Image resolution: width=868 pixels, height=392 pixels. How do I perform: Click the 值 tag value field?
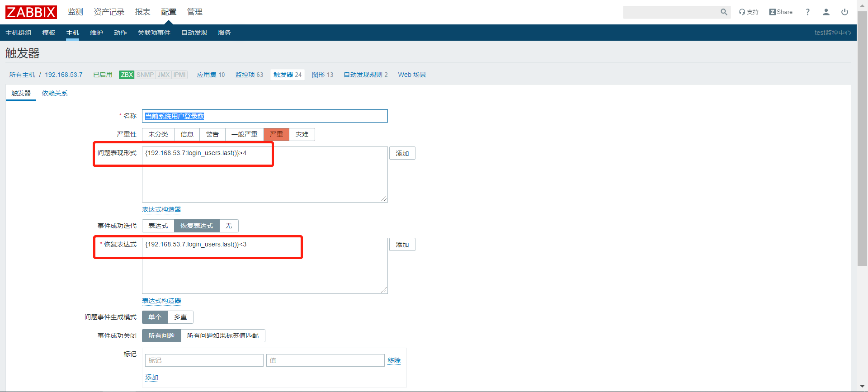[325, 360]
